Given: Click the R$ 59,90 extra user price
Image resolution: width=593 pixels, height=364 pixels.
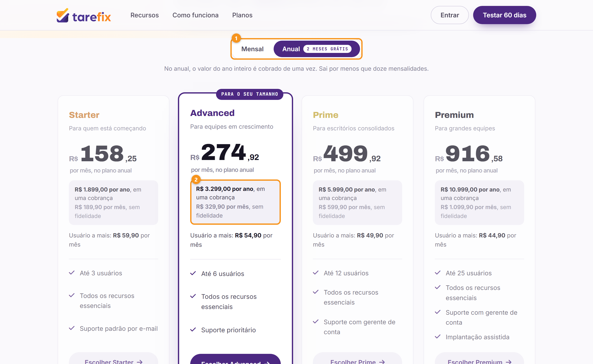Looking at the screenshot, I should [126, 235].
